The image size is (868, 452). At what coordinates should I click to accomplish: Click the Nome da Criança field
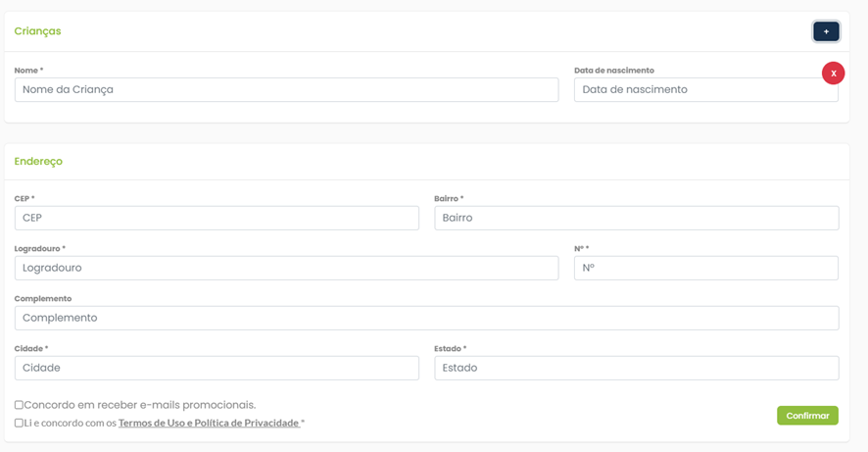[x=286, y=89]
